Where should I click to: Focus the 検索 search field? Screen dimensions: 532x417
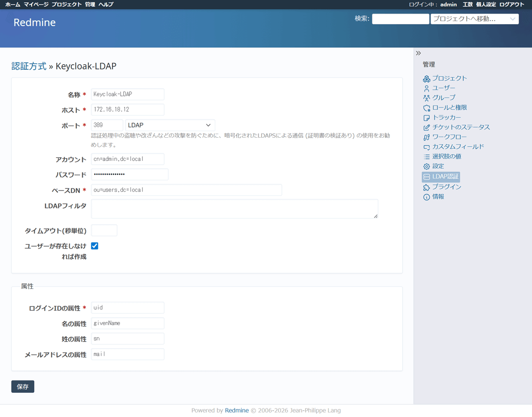pyautogui.click(x=400, y=19)
